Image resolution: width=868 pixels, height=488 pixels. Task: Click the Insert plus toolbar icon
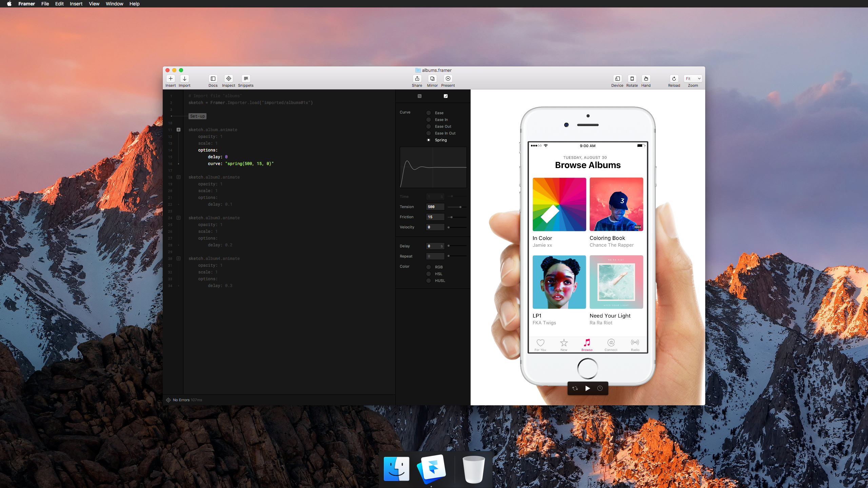[171, 79]
